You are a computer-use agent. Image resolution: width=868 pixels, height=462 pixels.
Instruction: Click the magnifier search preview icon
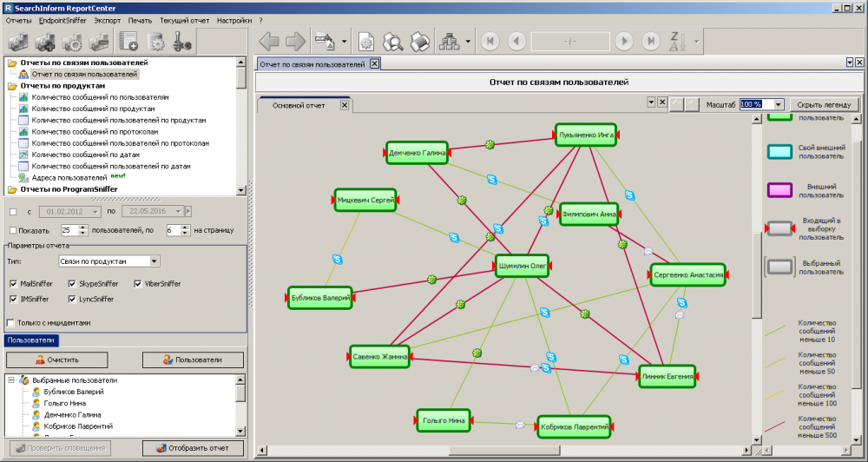tap(393, 42)
